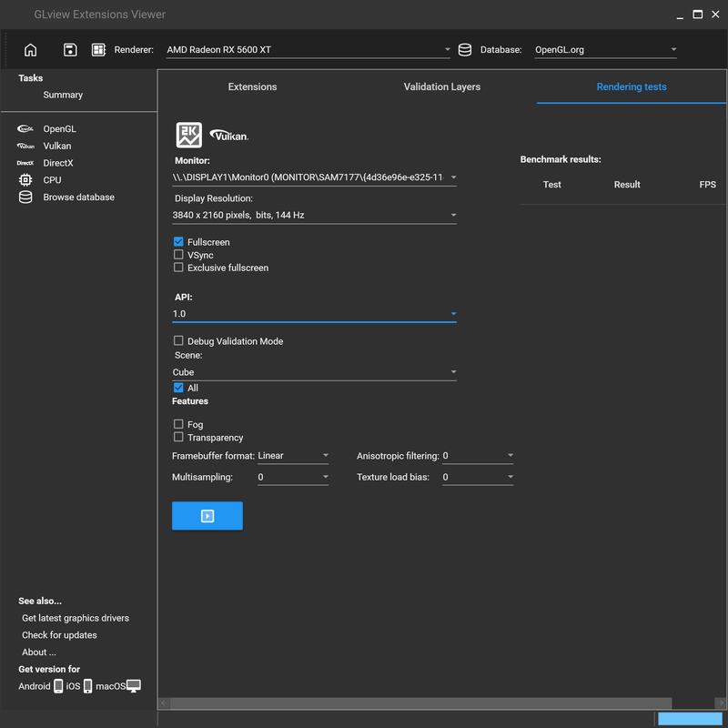Select the OpenGL logo icon in sidebar
Viewport: 728px width, 728px height.
pos(25,128)
